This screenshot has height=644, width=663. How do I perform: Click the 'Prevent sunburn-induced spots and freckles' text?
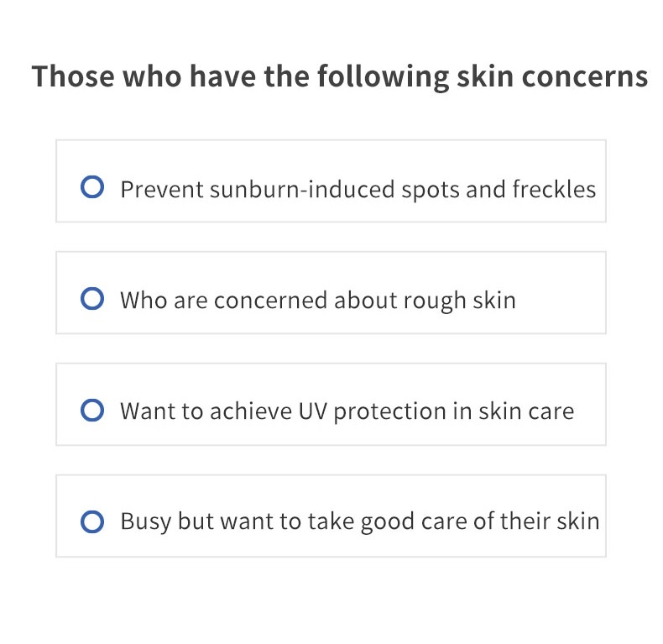358,189
